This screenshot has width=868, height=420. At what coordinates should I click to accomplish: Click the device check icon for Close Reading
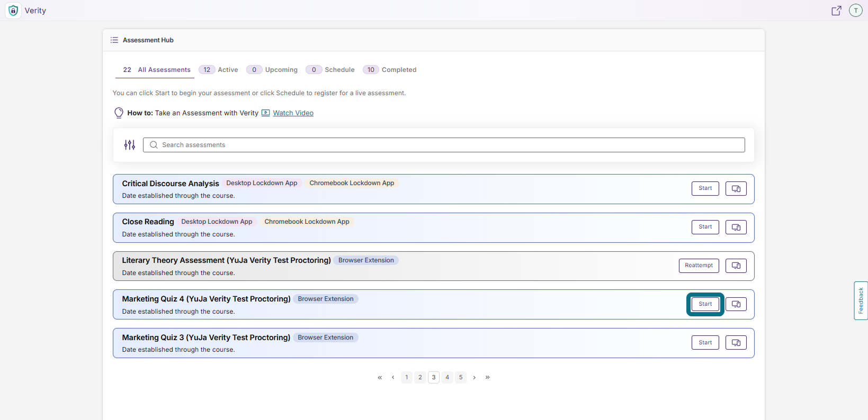pos(736,227)
